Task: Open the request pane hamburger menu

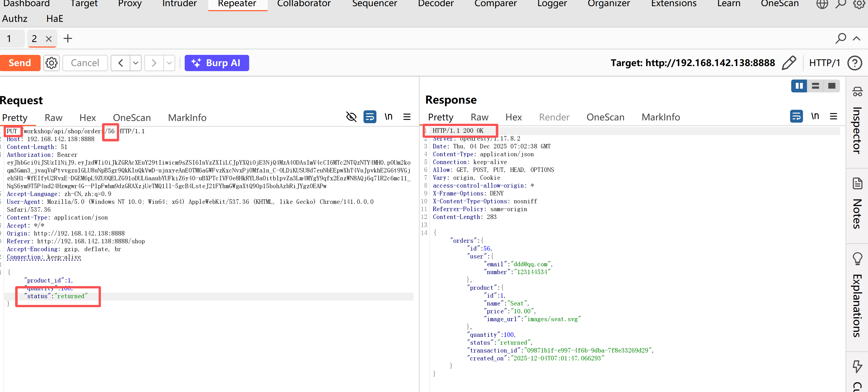Action: coord(407,117)
